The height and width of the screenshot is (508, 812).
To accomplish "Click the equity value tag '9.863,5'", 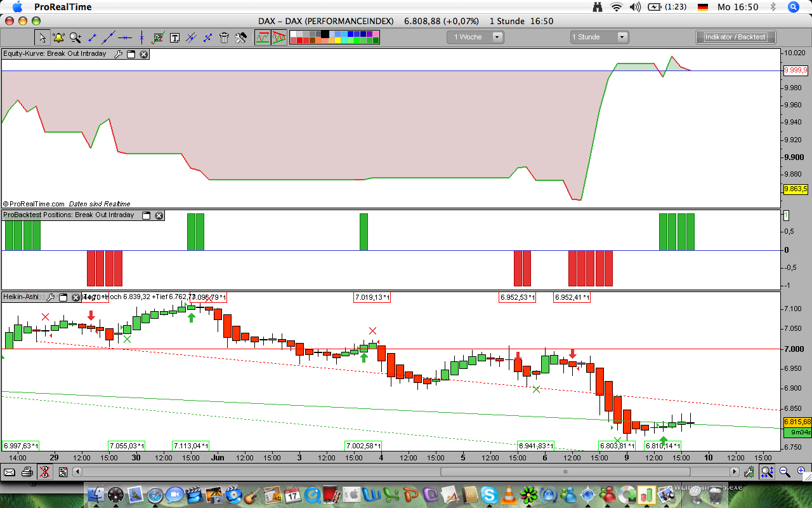I will tap(796, 189).
